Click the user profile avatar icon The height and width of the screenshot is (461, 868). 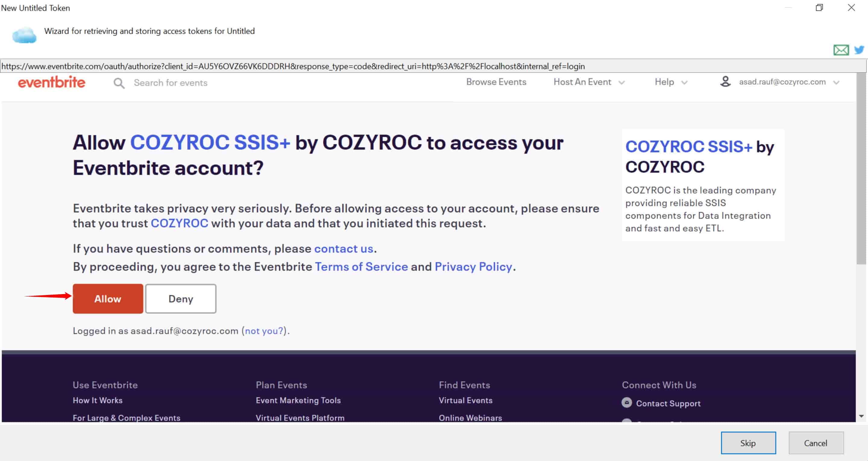(x=725, y=82)
